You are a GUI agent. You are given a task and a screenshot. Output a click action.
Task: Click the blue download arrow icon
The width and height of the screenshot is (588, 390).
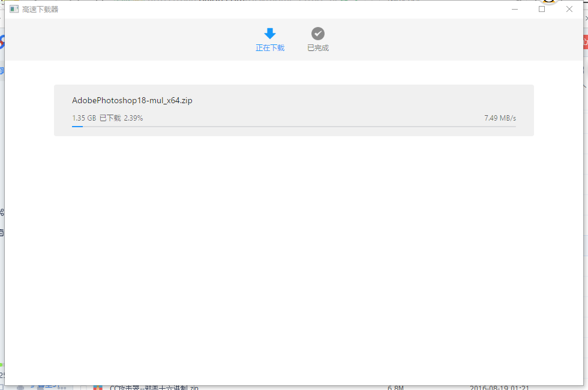270,34
